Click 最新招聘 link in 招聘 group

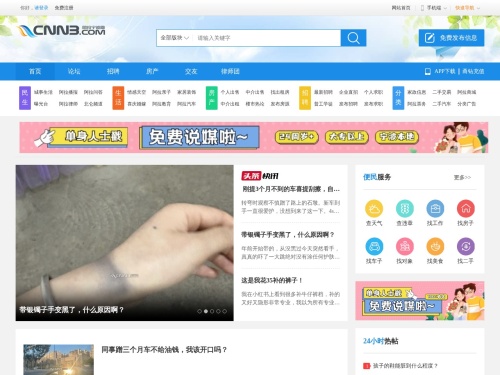pyautogui.click(x=323, y=92)
